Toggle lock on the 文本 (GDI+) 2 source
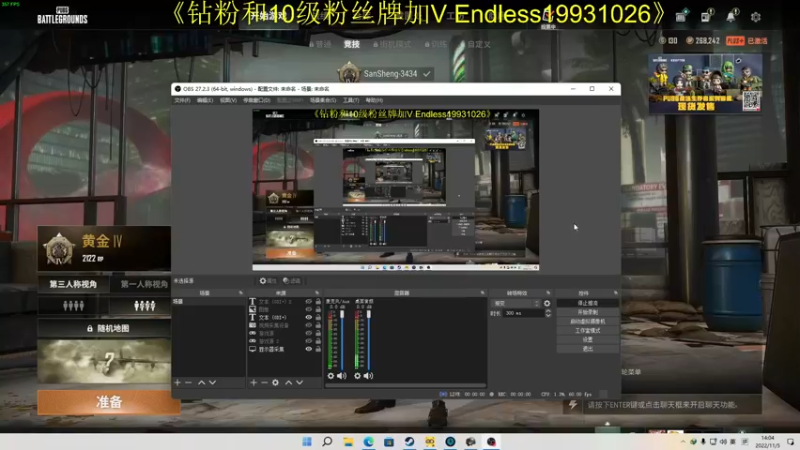 (x=318, y=302)
